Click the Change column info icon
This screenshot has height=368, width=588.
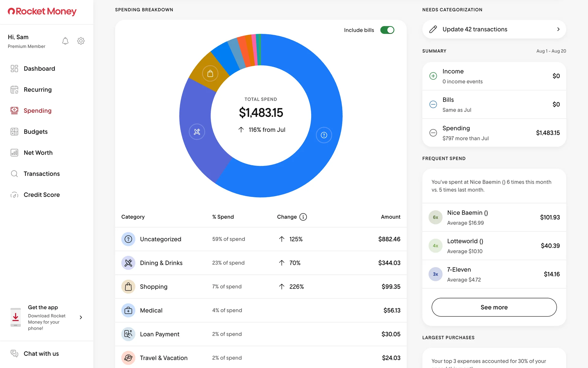pyautogui.click(x=303, y=217)
